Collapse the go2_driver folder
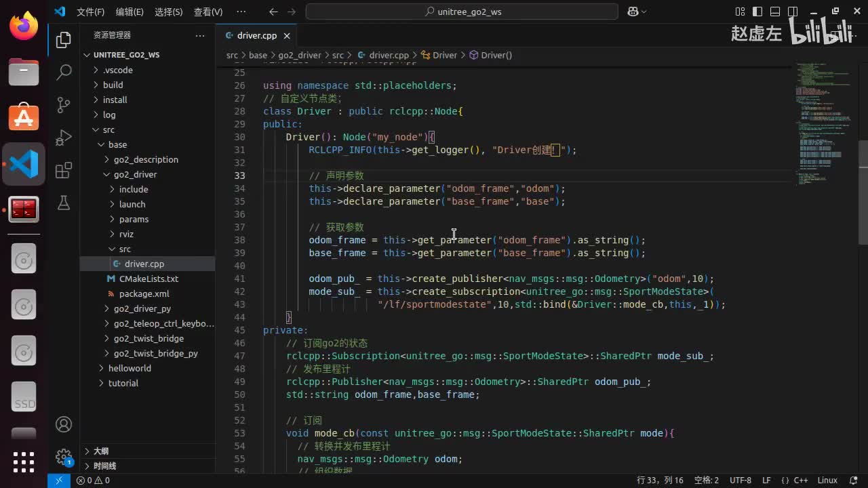 [148, 174]
